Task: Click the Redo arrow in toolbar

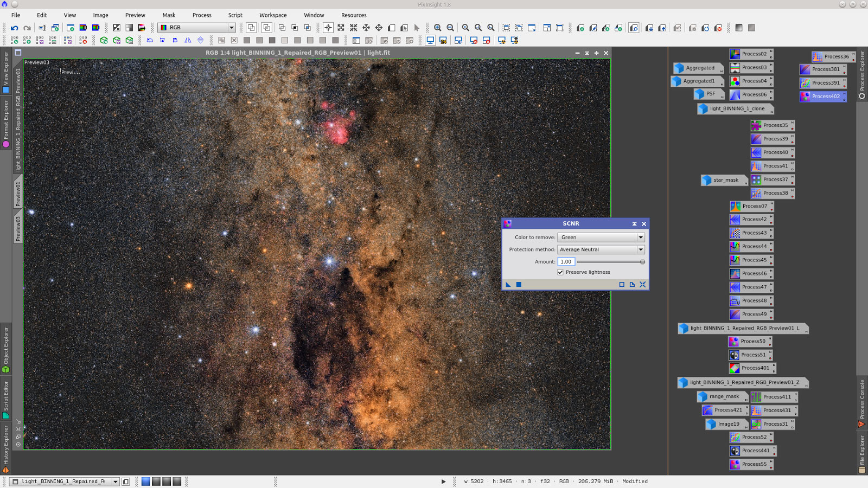Action: tap(27, 28)
